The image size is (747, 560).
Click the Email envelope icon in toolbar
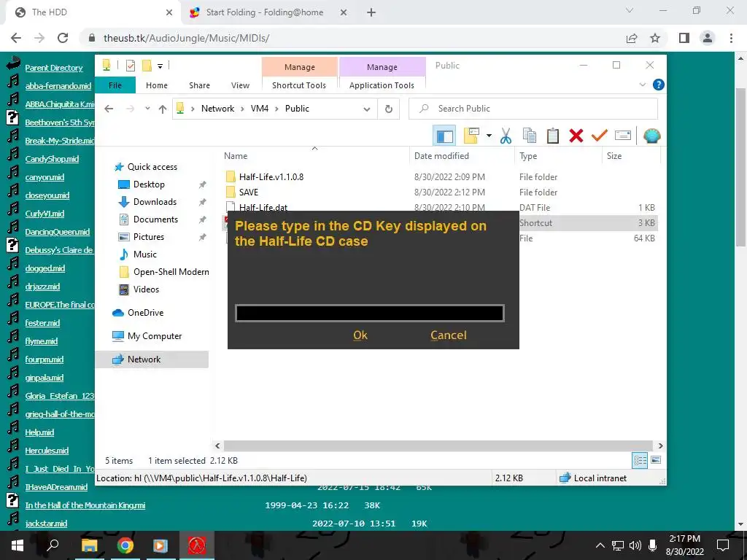click(623, 136)
